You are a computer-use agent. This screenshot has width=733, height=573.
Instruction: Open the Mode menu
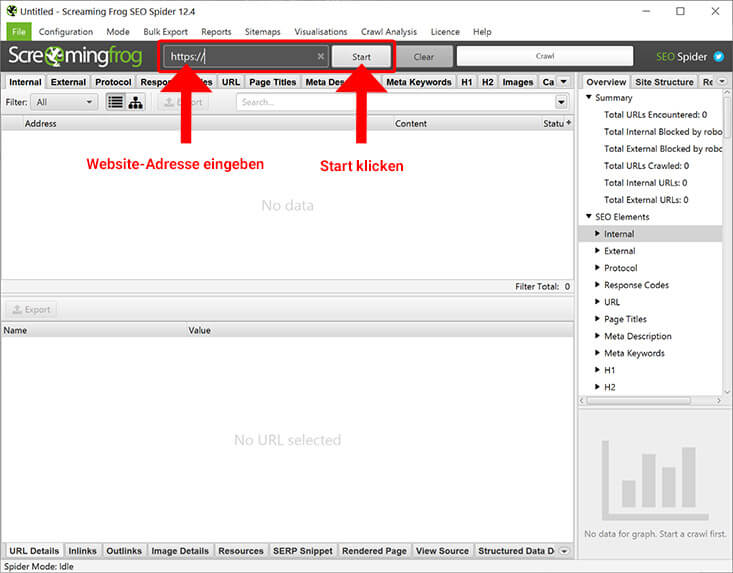118,32
